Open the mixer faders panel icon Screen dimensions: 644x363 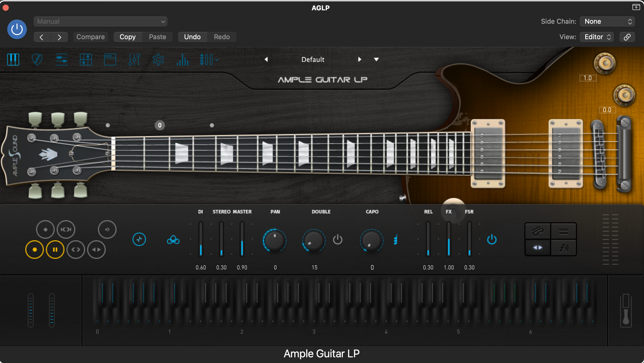click(x=134, y=60)
